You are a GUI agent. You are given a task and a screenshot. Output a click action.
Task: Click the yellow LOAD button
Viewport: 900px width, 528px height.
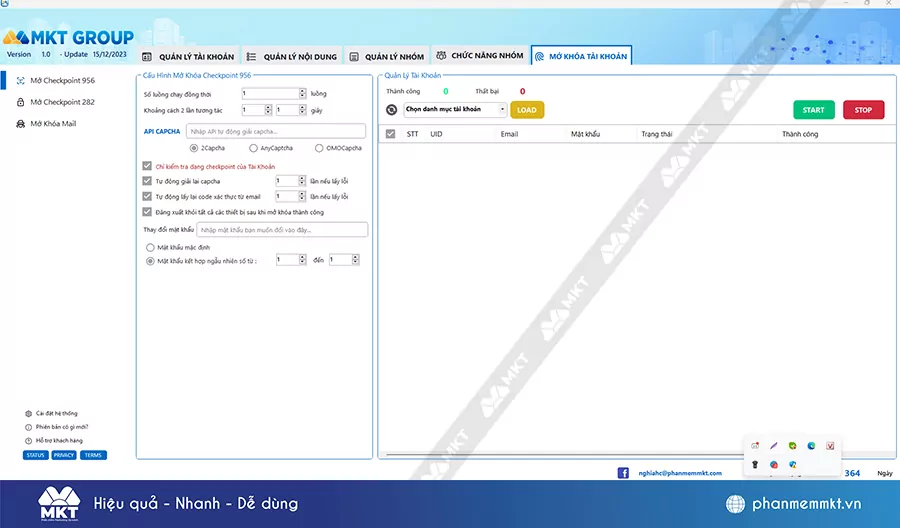[x=527, y=110]
